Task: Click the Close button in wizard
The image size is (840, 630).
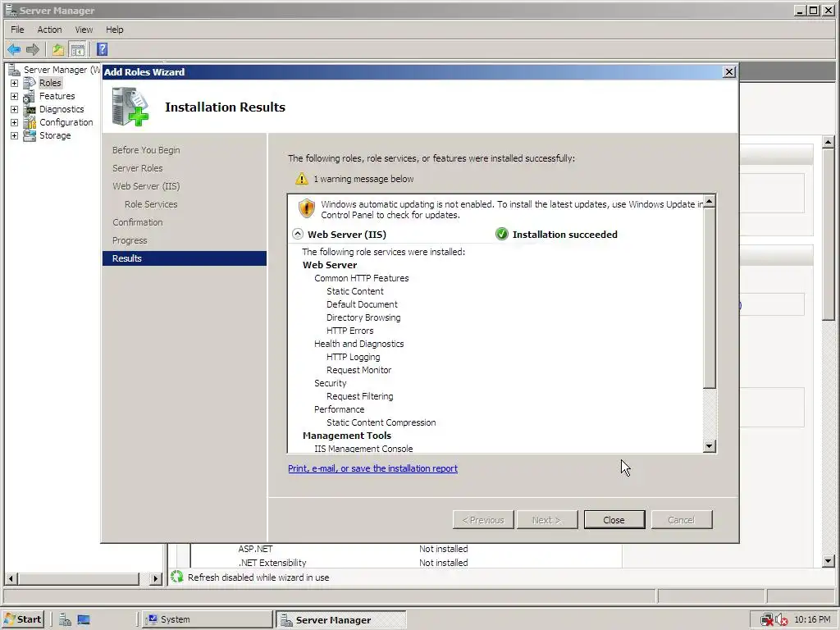Action: click(x=614, y=519)
